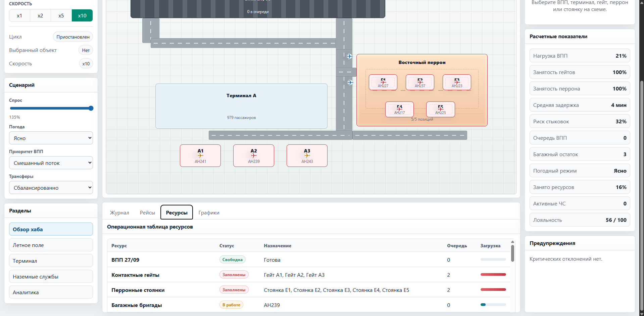This screenshot has height=316, width=644.
Task: Click the Перронные стоянки resource name
Action: pos(138,290)
